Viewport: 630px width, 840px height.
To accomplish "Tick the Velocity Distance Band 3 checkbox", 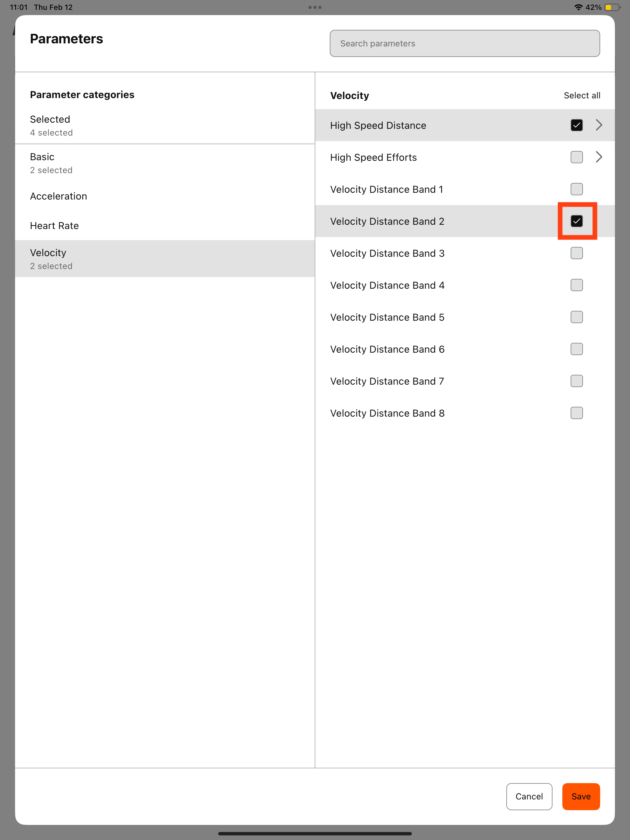I will pos(576,253).
